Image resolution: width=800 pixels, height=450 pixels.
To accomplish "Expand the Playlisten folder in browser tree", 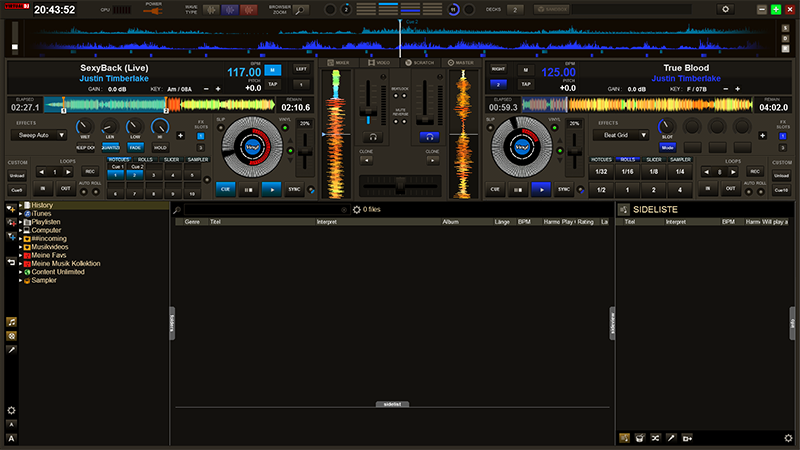I will click(20, 222).
